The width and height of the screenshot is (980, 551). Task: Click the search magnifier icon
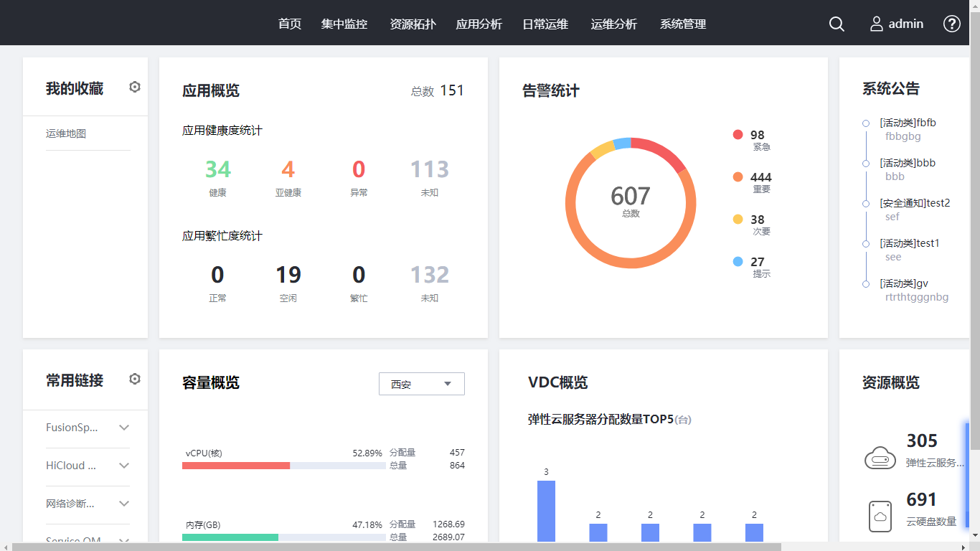tap(837, 24)
